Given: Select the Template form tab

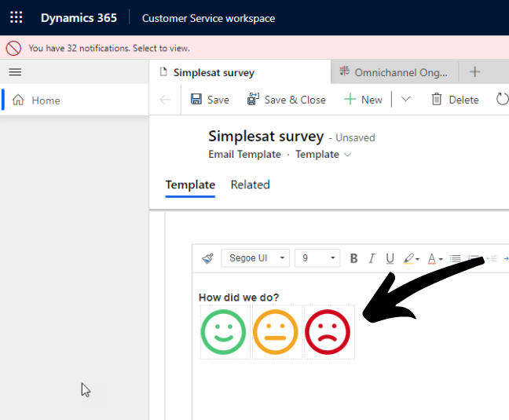Looking at the screenshot, I should pos(190,185).
